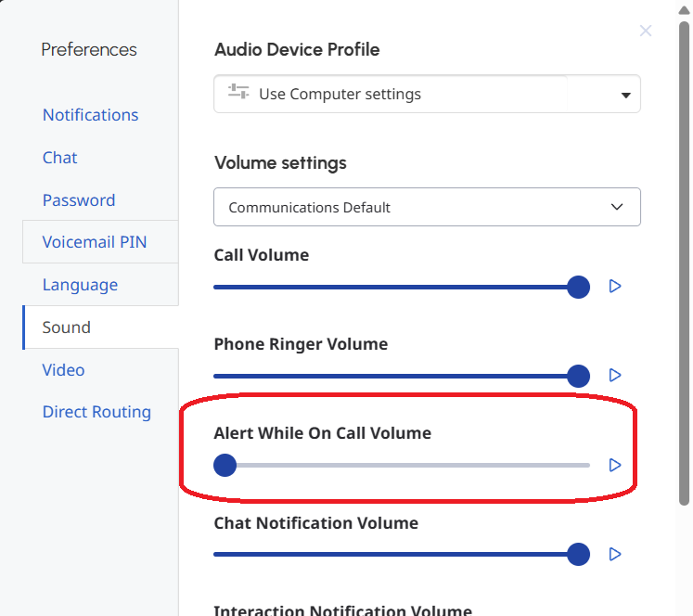Screen dimensions: 693x616
Task: Open the Notifications preferences tab
Action: [x=90, y=115]
